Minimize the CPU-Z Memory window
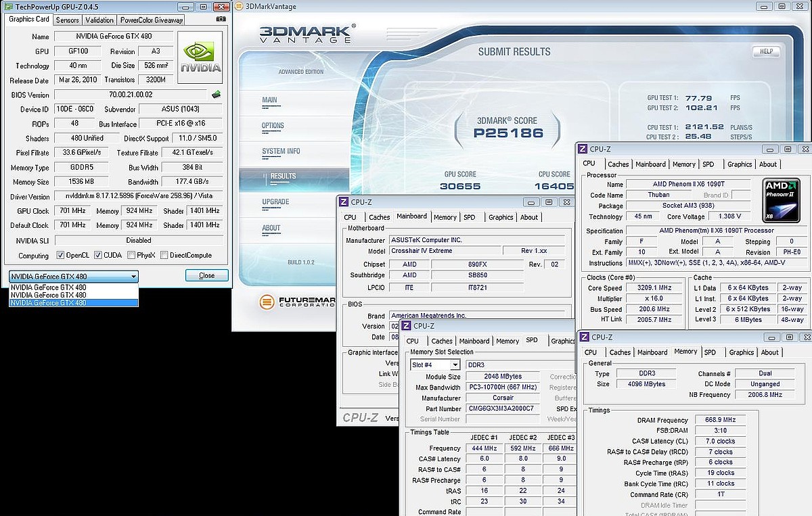 point(773,337)
